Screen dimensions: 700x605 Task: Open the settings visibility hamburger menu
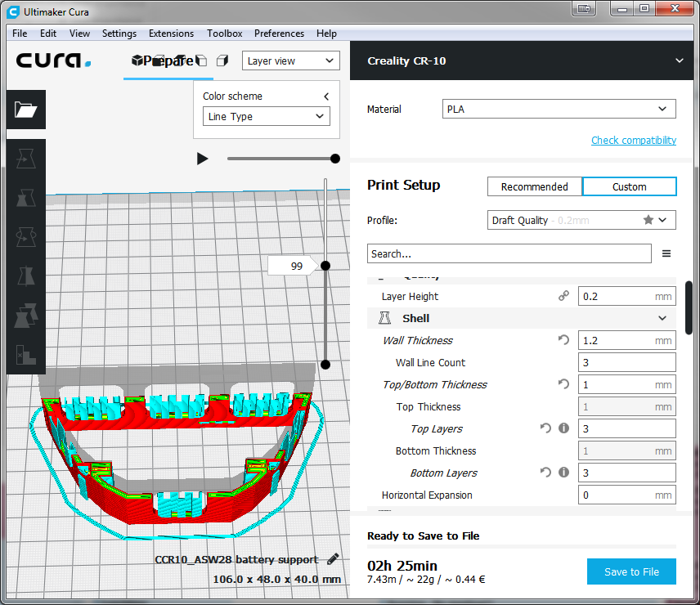coord(666,253)
